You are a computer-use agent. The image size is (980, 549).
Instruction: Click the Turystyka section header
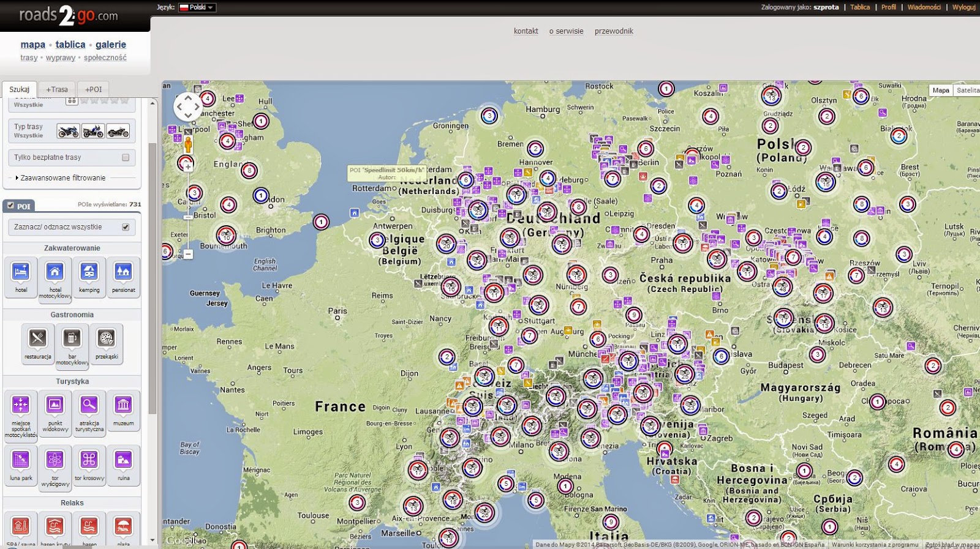click(x=72, y=381)
